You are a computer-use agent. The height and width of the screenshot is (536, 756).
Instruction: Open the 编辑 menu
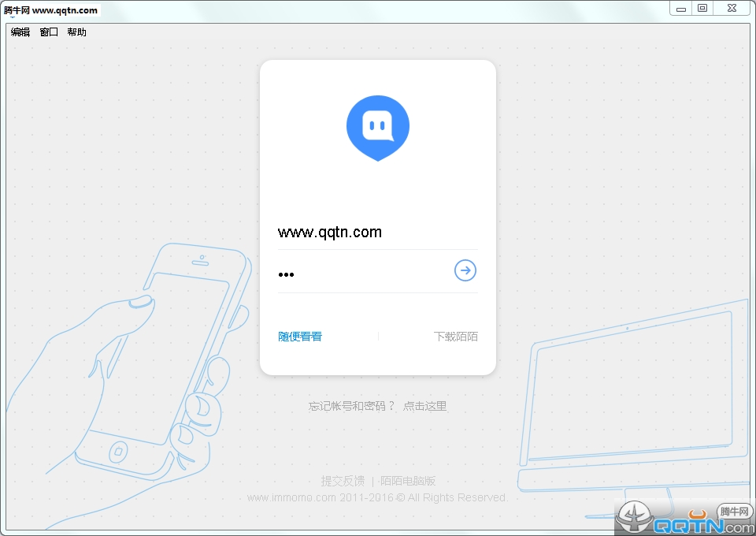click(x=20, y=32)
